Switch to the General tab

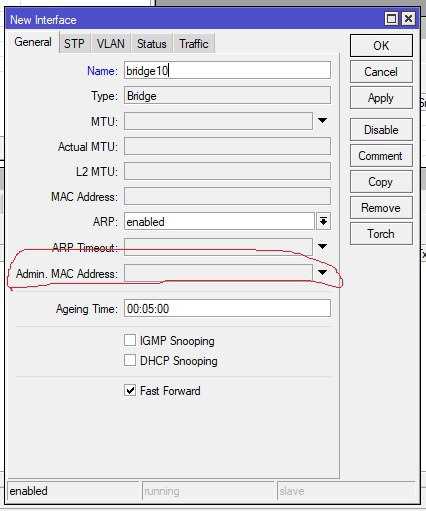click(33, 42)
